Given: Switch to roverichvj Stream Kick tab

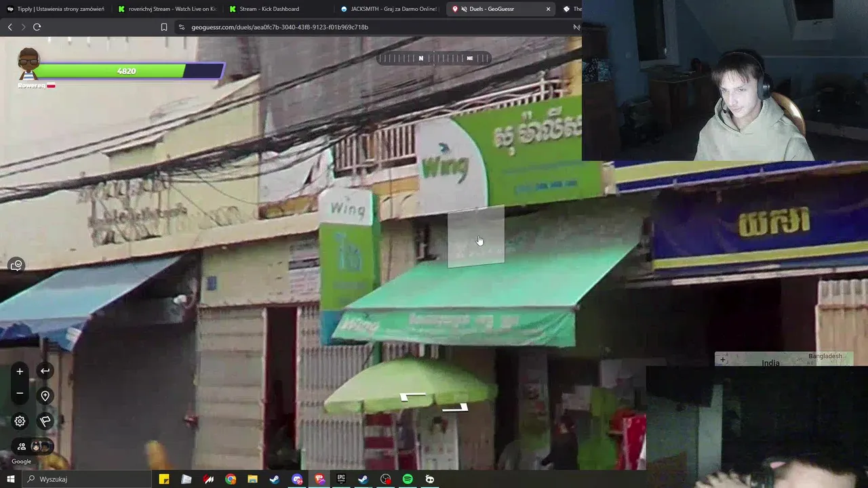Looking at the screenshot, I should coord(167,9).
